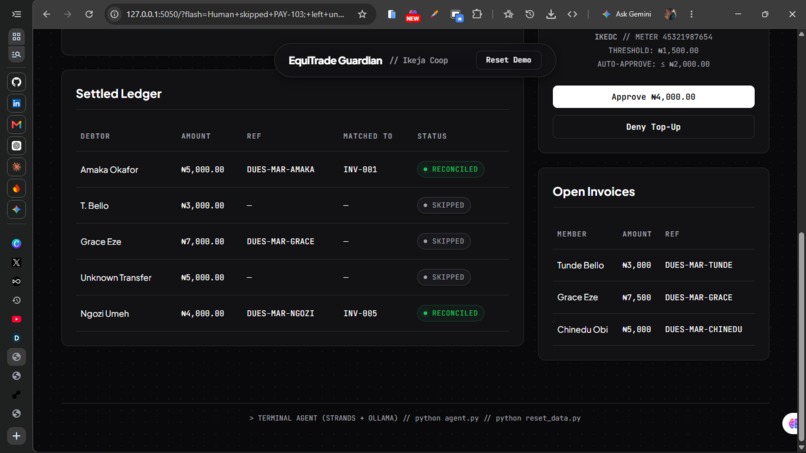The image size is (806, 453).
Task: Open the tab grid icon in sidebar
Action: (x=16, y=37)
